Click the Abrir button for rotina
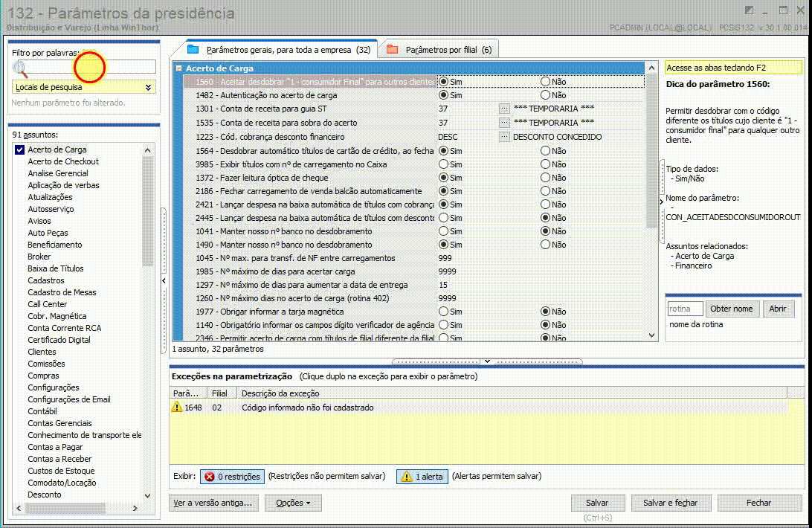Screen dimensions: 812x528 (x=778, y=309)
